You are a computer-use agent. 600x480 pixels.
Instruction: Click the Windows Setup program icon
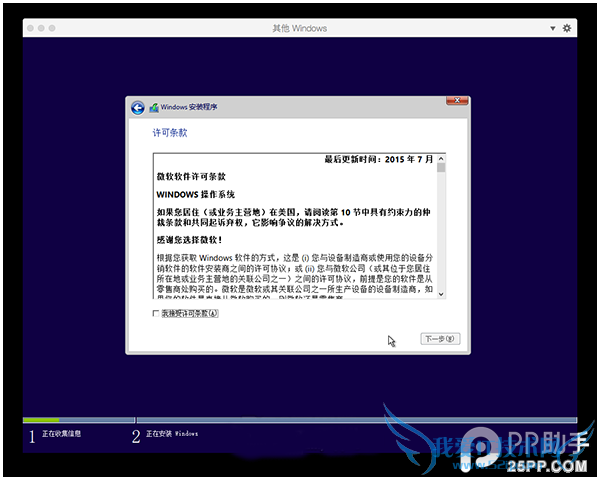click(x=154, y=108)
